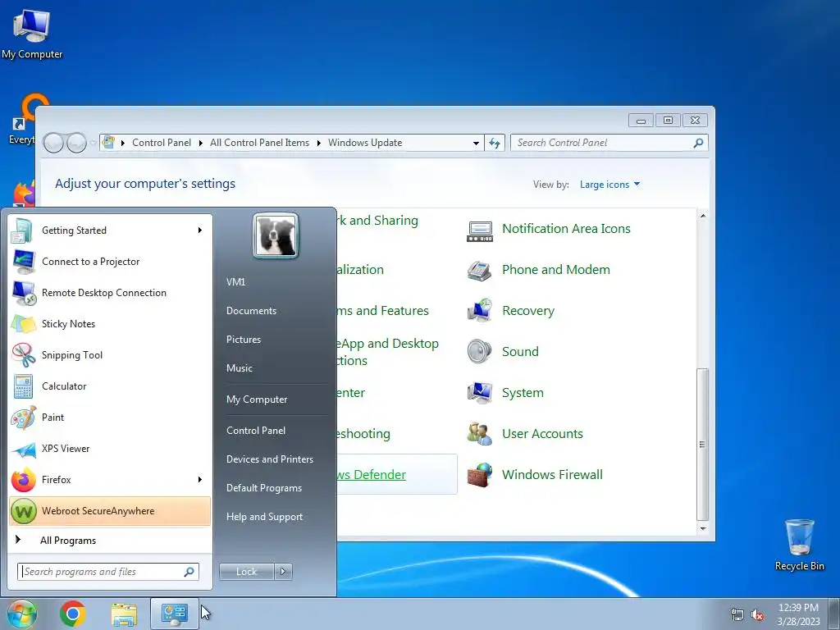Click the refresh button in address bar

click(x=494, y=143)
